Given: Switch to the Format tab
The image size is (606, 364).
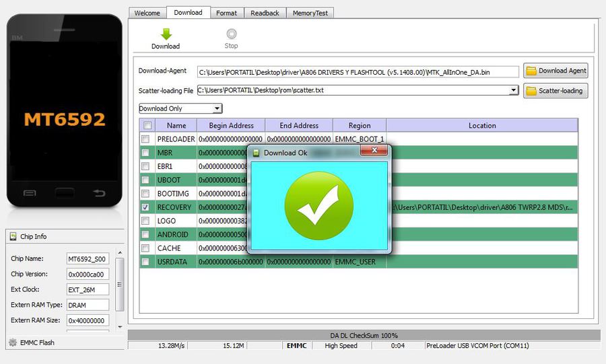Looking at the screenshot, I should 226,13.
